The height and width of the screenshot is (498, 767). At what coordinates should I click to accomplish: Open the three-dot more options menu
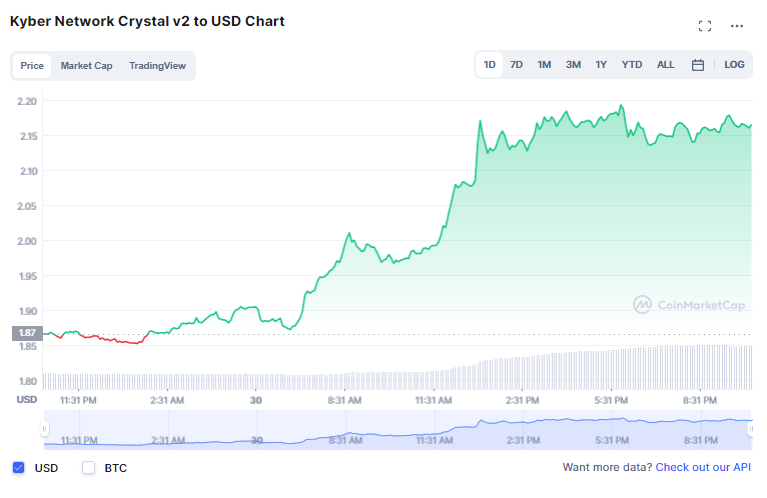737,26
